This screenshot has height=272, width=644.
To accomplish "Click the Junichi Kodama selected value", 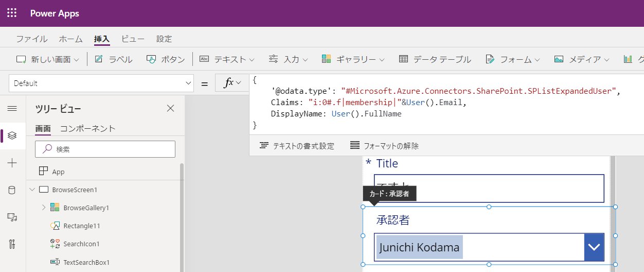I will click(x=420, y=247).
